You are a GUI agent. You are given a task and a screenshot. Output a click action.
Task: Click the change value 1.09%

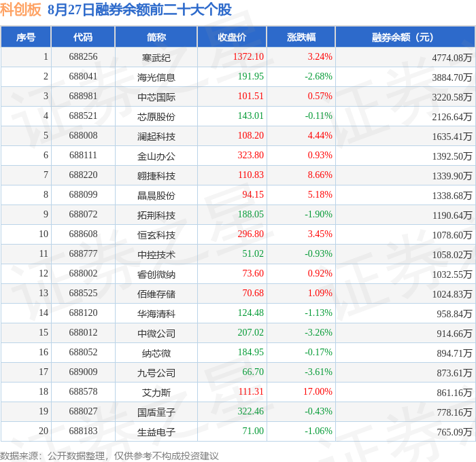tap(320, 294)
